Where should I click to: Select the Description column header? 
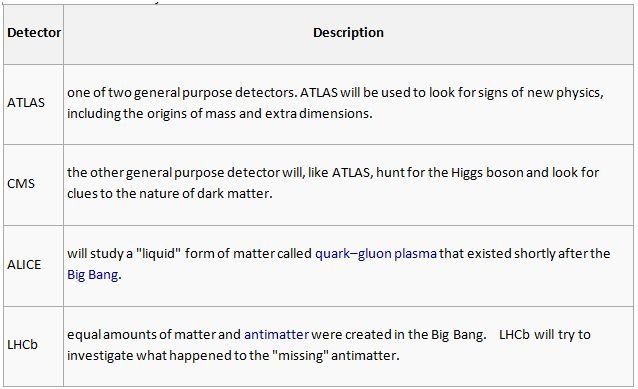tap(348, 33)
